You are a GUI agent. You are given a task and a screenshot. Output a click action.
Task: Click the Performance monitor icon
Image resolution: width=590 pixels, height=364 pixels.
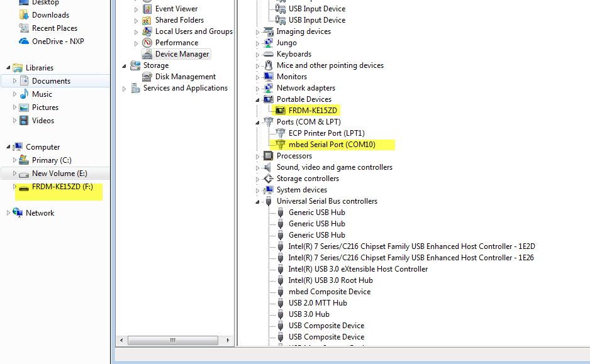click(x=147, y=43)
